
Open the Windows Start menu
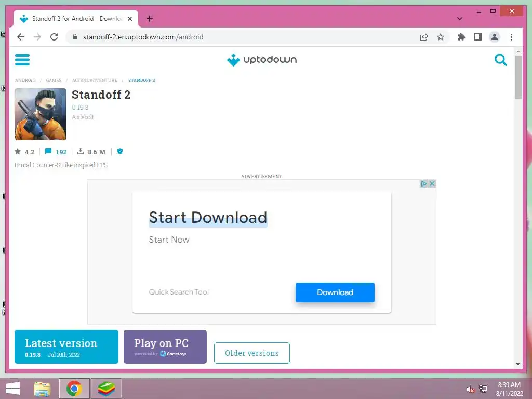coord(13,389)
